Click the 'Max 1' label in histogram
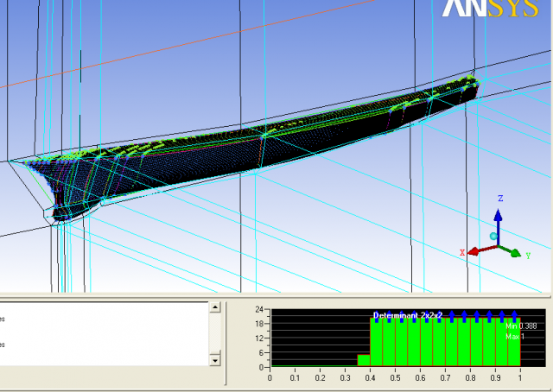Viewport: 553px width, 392px height. coord(514,336)
